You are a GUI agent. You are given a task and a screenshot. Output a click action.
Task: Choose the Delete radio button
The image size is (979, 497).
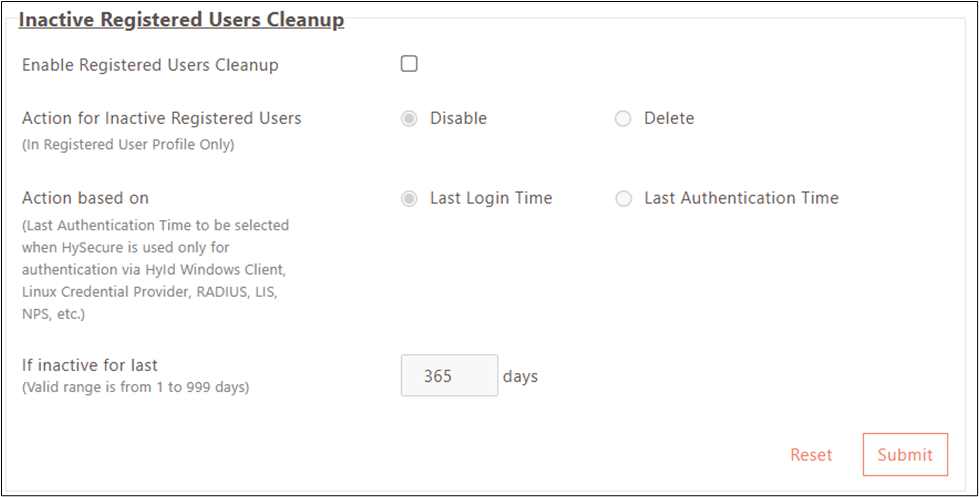coord(623,119)
